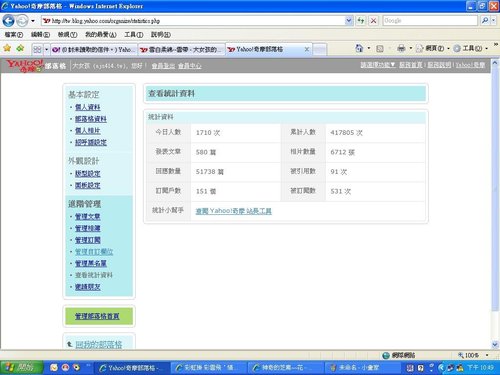Click the empty New Tab button
The height and width of the screenshot is (375, 500).
[x=320, y=50]
